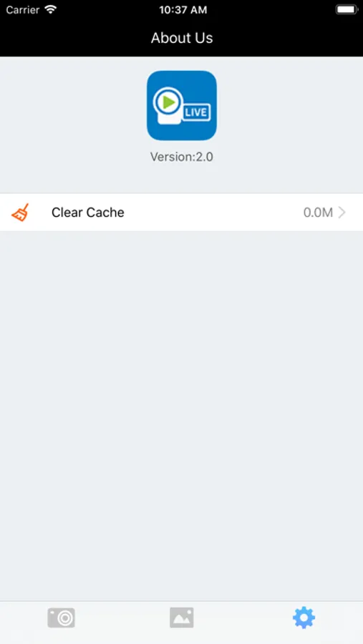Expand Clear Cache via chevron arrow

(x=342, y=213)
